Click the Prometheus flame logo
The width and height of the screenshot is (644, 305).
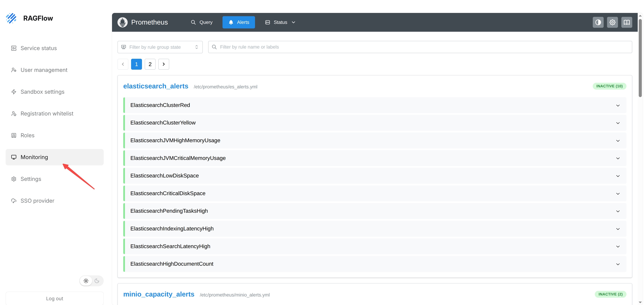point(123,22)
